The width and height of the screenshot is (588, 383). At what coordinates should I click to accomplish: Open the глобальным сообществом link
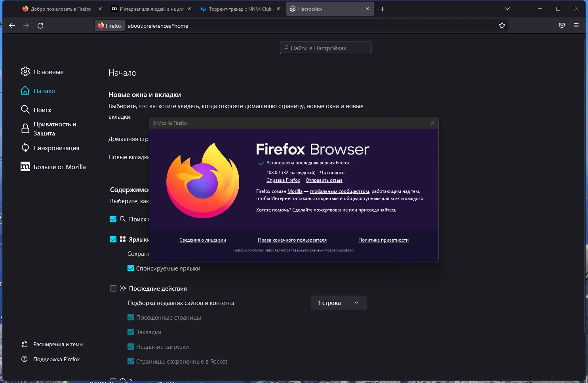point(339,191)
